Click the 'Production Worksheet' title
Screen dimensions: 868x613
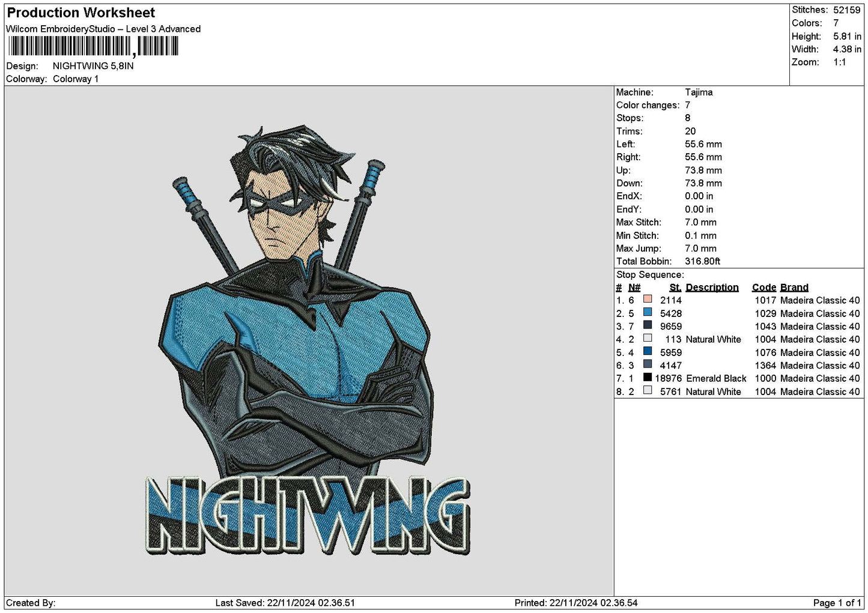click(x=80, y=13)
